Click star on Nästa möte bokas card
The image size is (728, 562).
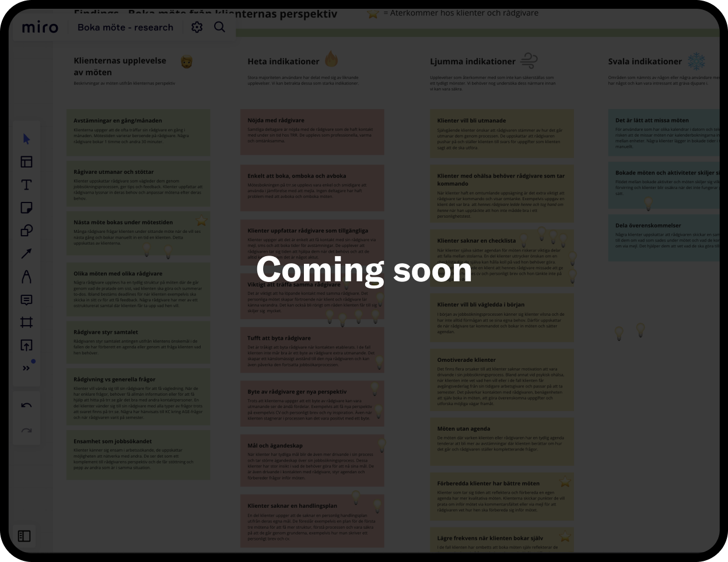pyautogui.click(x=201, y=221)
